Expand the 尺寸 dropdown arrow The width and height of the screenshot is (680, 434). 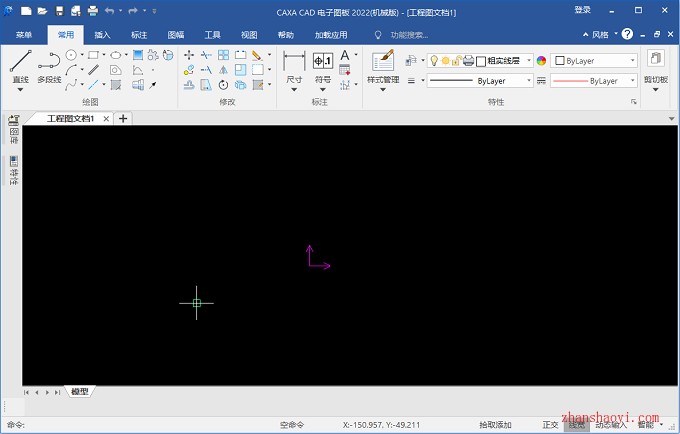[294, 90]
